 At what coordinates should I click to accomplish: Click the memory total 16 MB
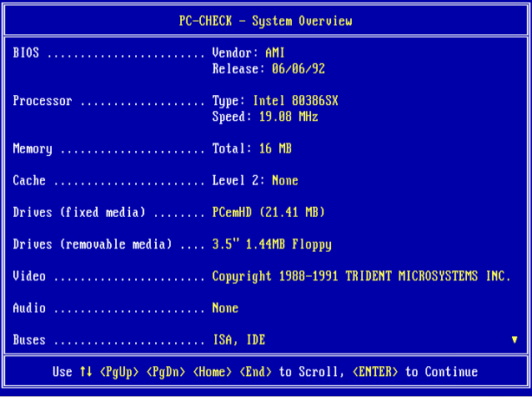click(x=275, y=148)
